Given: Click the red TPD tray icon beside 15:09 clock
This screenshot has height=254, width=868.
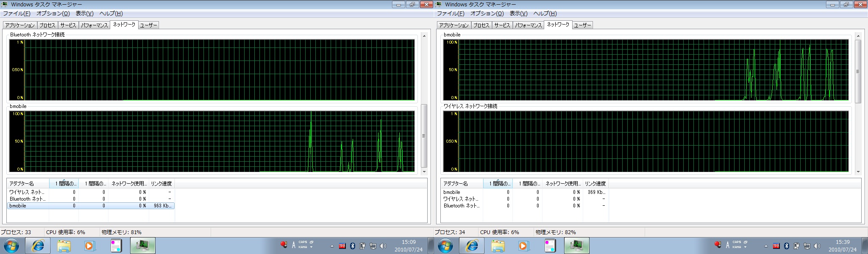Looking at the screenshot, I should click(x=342, y=246).
